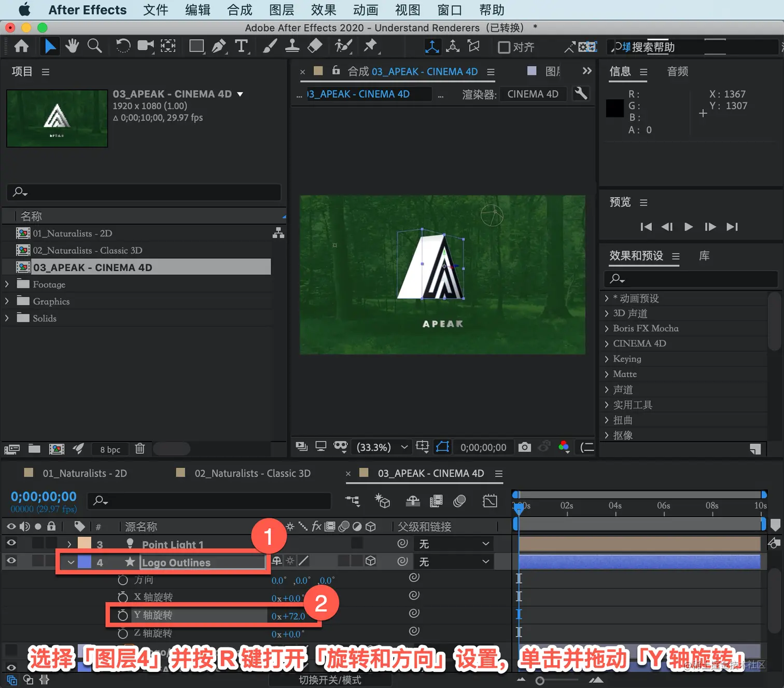Jump to first frame in preview
This screenshot has height=688, width=784.
tap(646, 227)
